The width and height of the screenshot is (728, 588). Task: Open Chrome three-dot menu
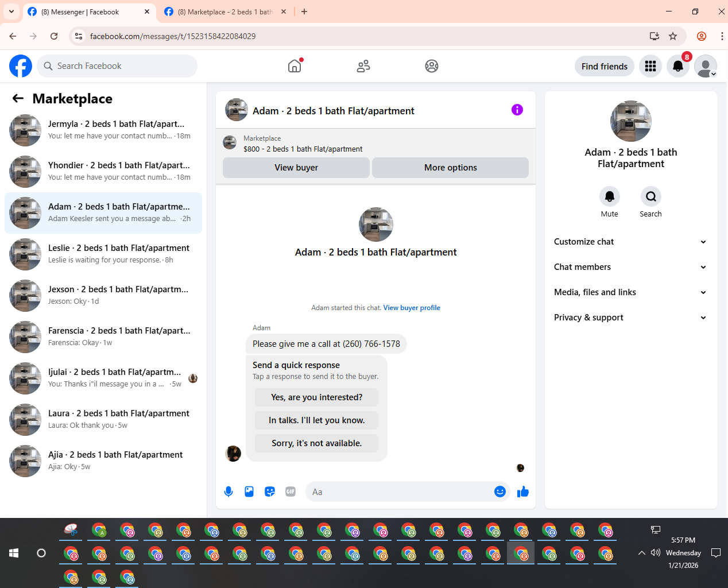(722, 36)
